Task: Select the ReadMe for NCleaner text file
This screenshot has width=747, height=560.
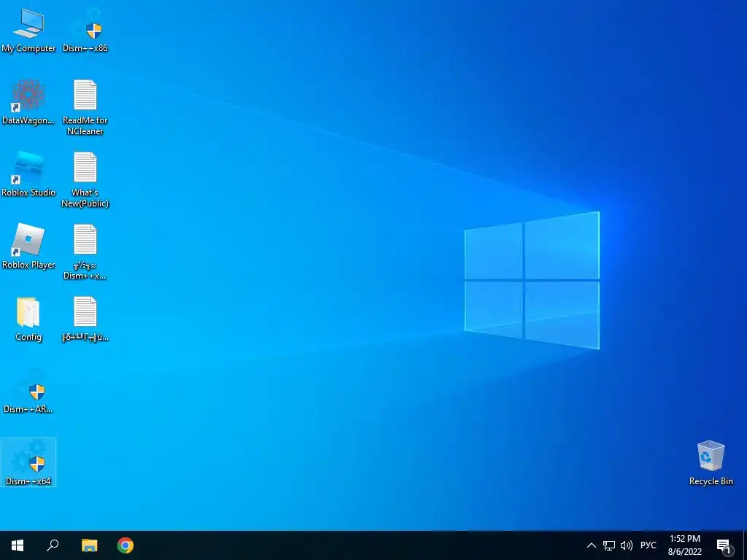Action: point(85,107)
